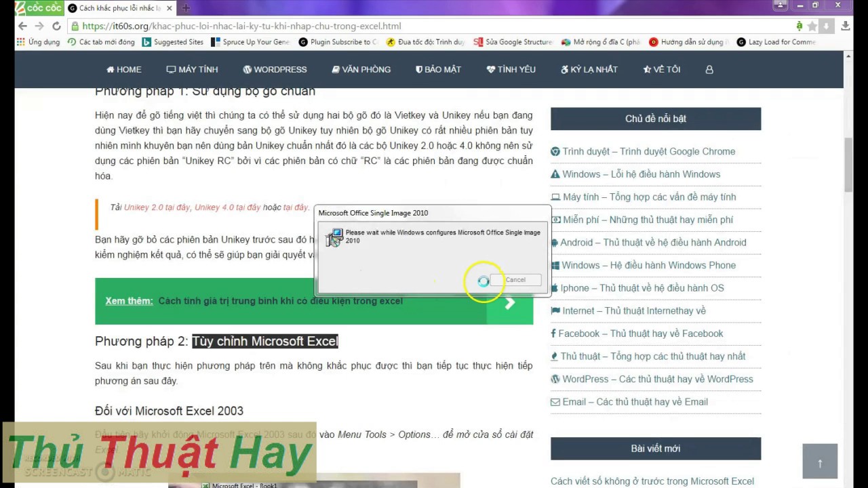Click Cancel in Office configuration dialog
868x488 pixels.
[515, 280]
